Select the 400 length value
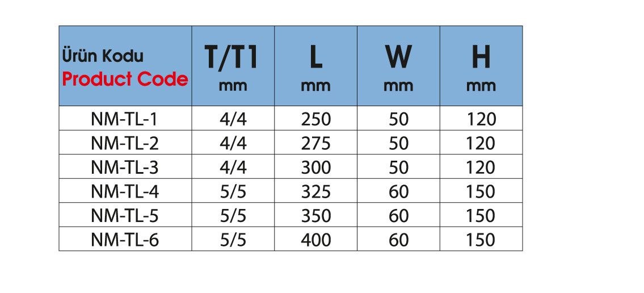644x293 pixels. tap(315, 240)
